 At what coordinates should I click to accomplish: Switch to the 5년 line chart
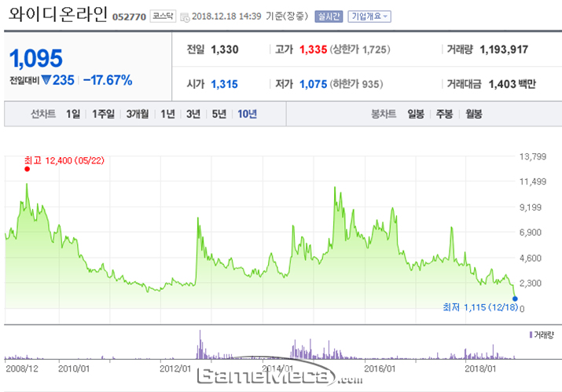click(219, 115)
